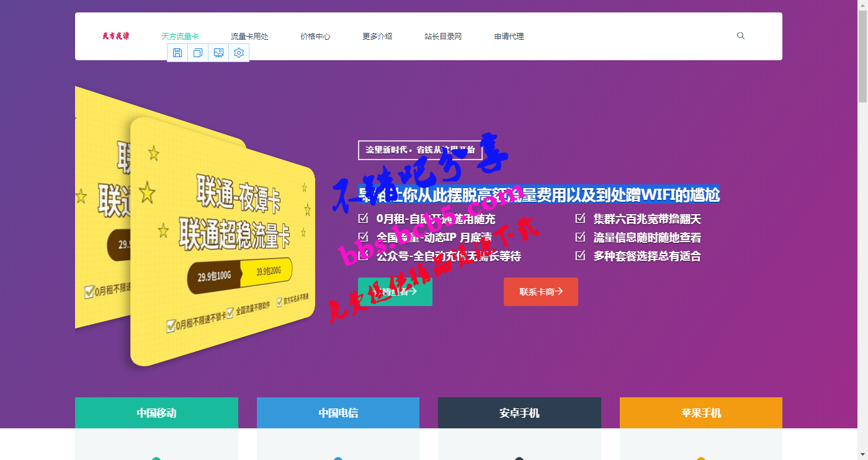
Task: Select the 中国移动 category tile
Action: pyautogui.click(x=156, y=413)
